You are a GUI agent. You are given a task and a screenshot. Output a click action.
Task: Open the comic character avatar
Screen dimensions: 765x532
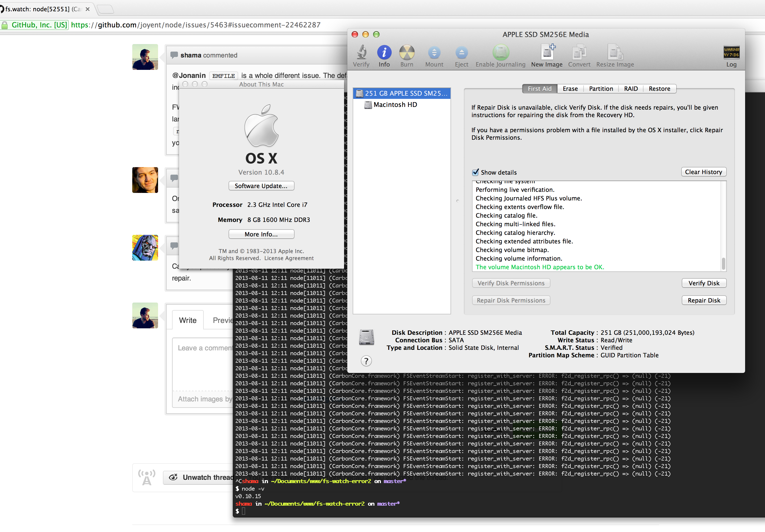point(145,248)
